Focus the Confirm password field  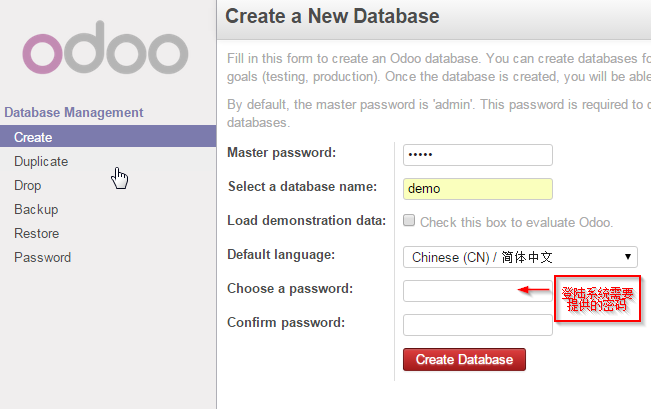pos(477,325)
